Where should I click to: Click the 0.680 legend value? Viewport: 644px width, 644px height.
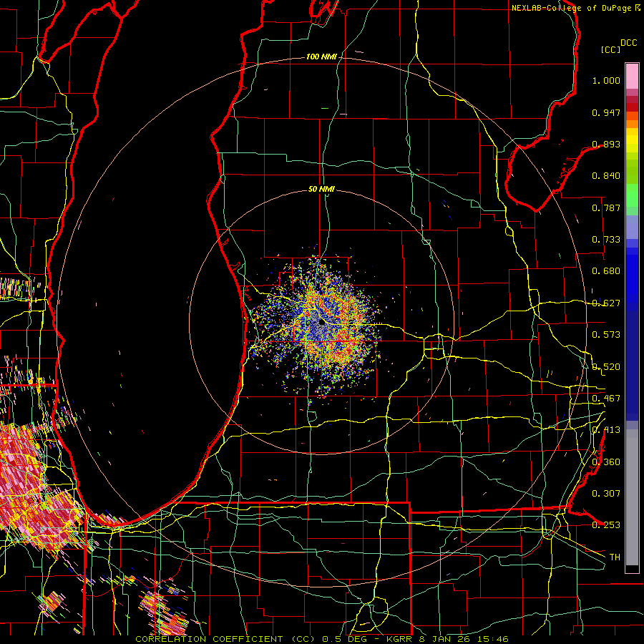(606, 271)
